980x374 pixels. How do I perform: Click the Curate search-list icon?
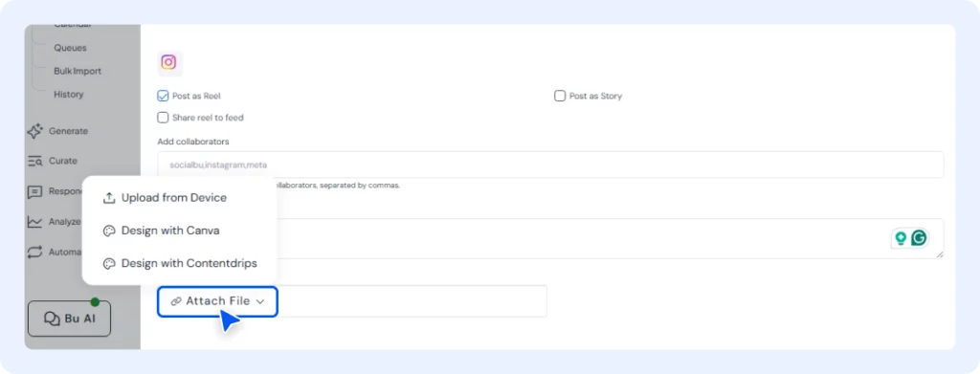tap(35, 161)
